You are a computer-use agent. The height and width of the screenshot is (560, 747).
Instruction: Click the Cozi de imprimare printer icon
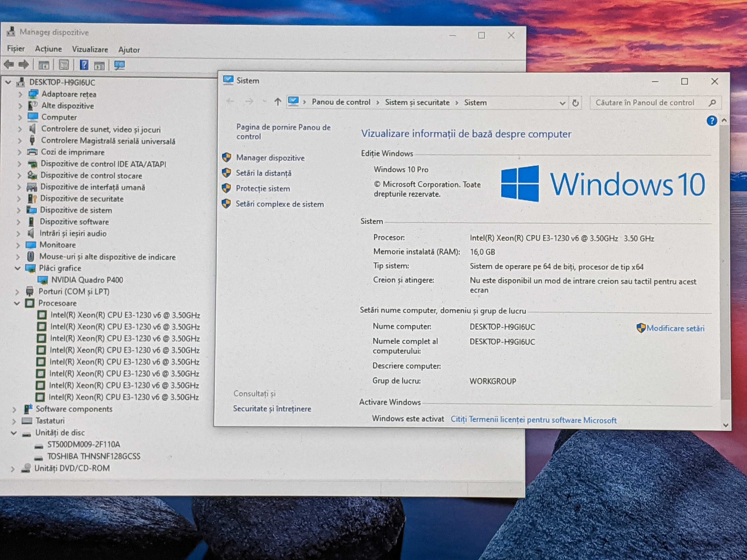point(32,152)
